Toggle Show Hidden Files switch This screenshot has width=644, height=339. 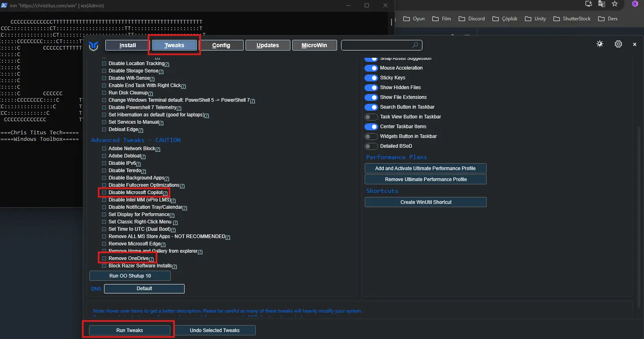coord(371,87)
